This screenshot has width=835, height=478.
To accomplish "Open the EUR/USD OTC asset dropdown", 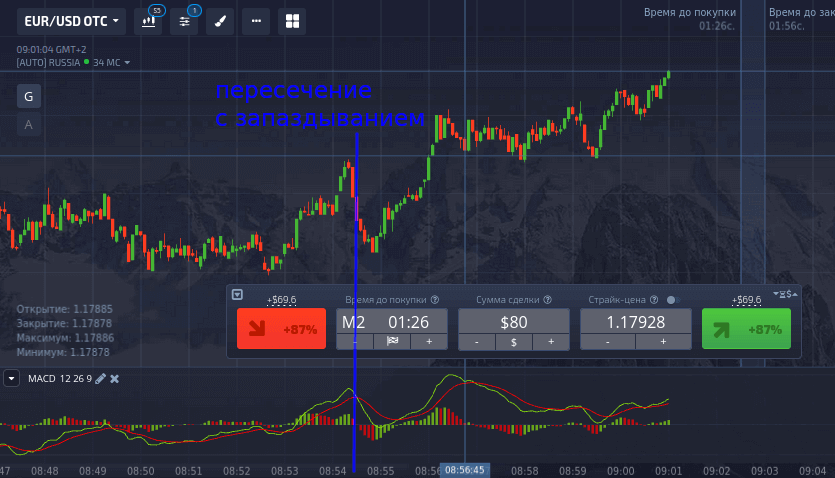I will [x=74, y=21].
